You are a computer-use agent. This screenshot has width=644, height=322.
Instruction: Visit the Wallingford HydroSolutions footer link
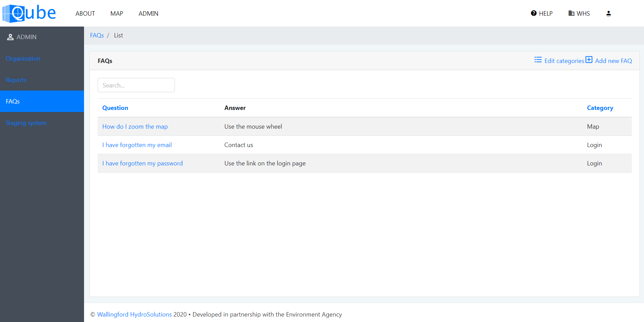(134, 315)
